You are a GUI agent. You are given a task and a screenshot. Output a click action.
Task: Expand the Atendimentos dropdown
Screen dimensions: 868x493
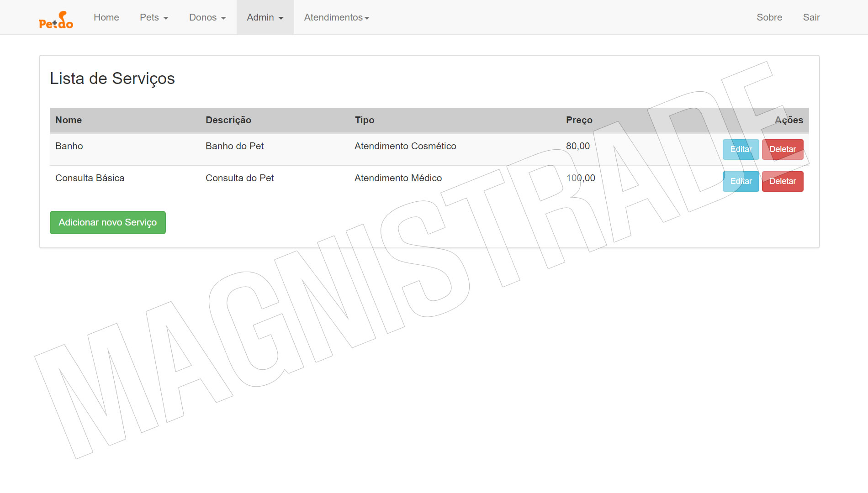click(x=337, y=17)
